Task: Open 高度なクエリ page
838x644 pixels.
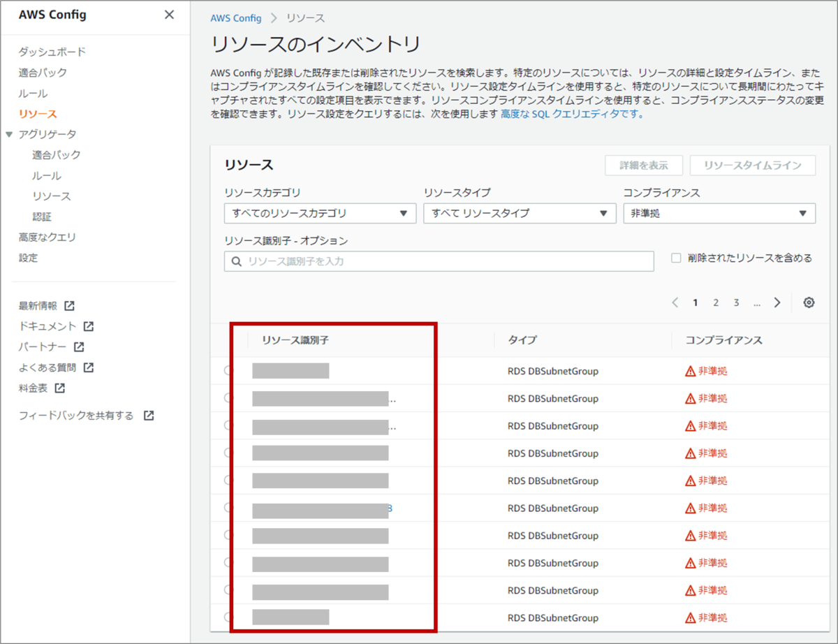Action: (x=47, y=237)
